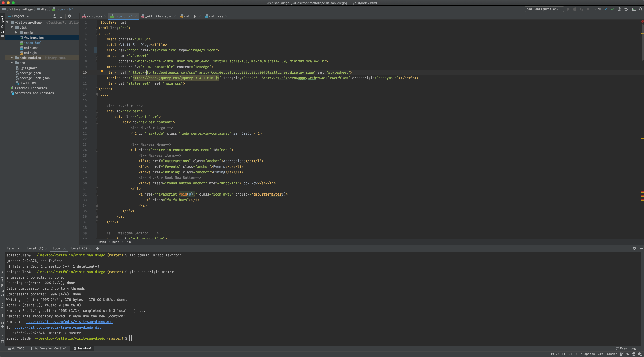The width and height of the screenshot is (644, 357).
Task: Collapse the dist folder
Action: point(12,27)
